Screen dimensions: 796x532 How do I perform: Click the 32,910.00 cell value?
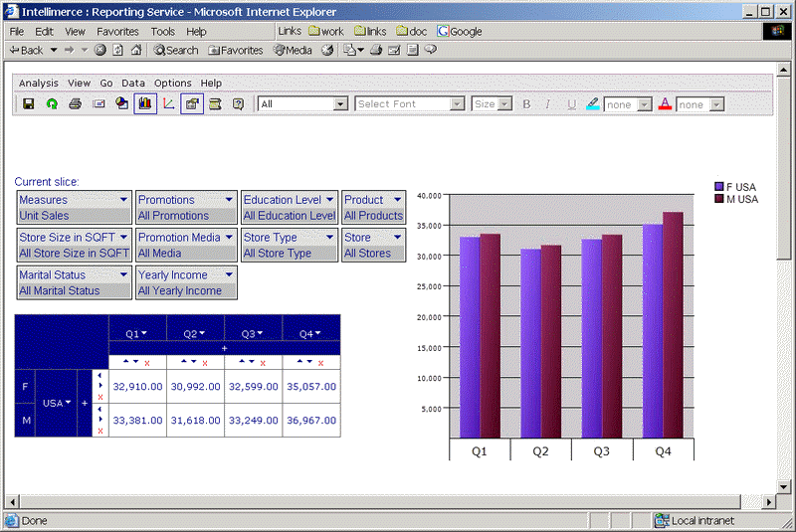click(137, 387)
